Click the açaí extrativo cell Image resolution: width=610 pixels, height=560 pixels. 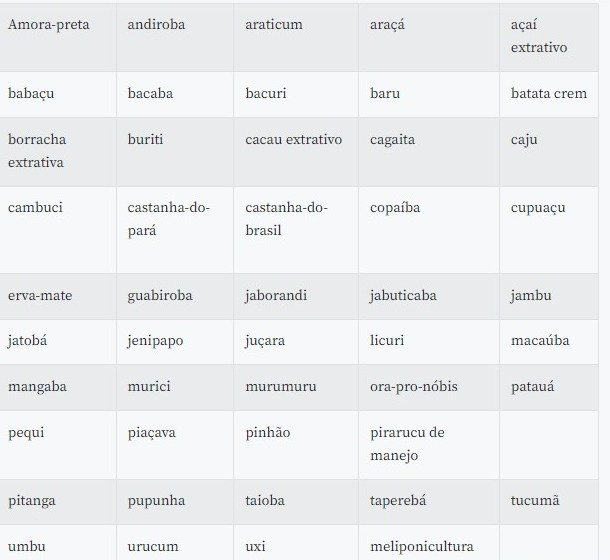549,37
